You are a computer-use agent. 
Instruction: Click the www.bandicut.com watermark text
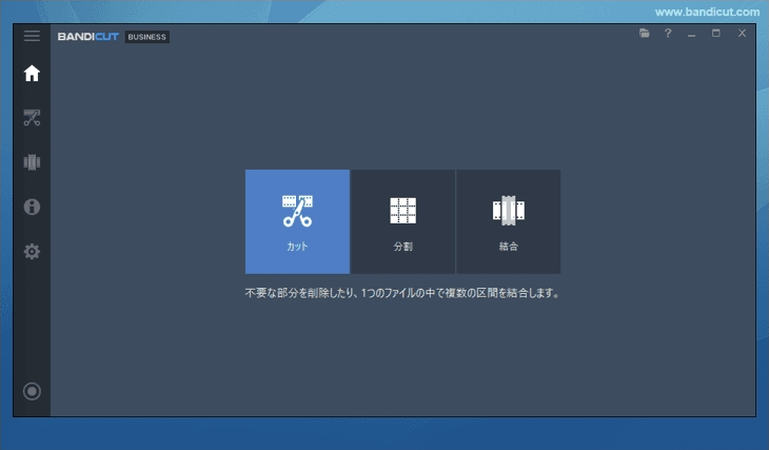(708, 12)
